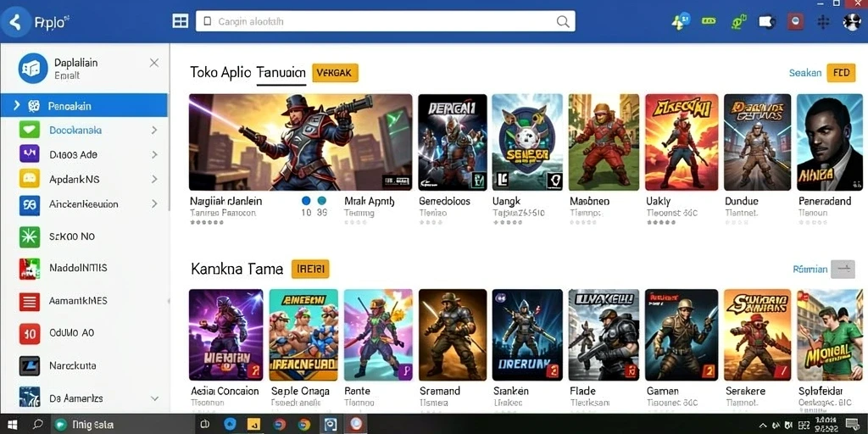This screenshot has width=868, height=434.
Task: Close the Daplaliain sidebar panel
Action: [154, 63]
